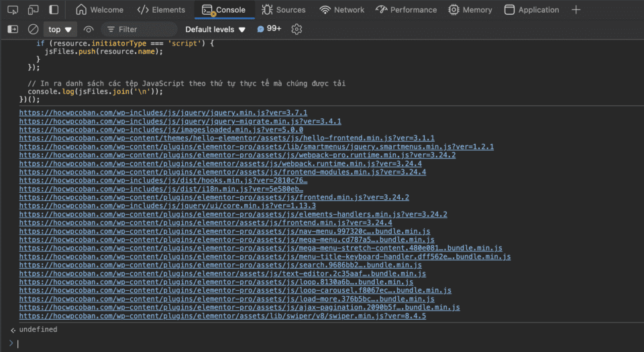Viewport: 644px width, 352px height.
Task: Toggle the console sidebar icon
Action: pyautogui.click(x=13, y=30)
